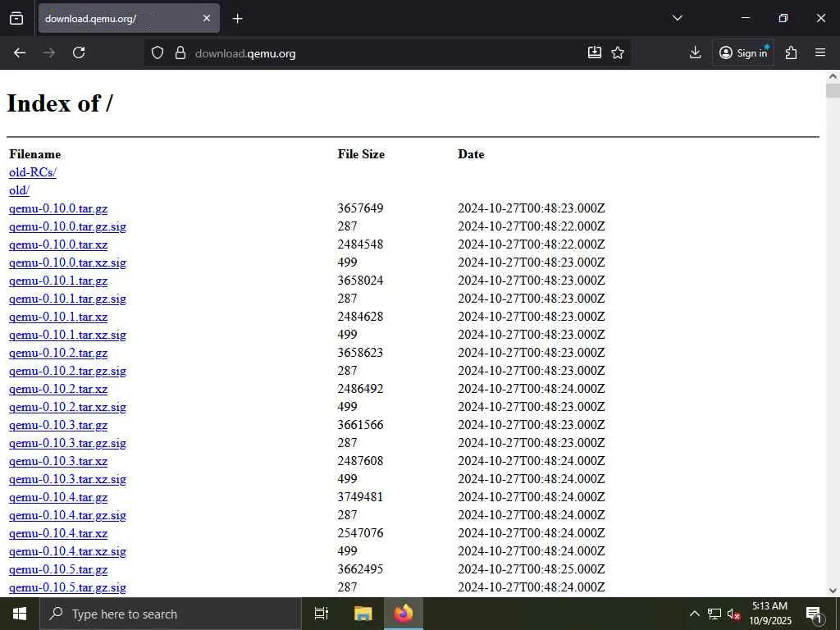Download qemu-0.10.1.tar.gz

58,281
